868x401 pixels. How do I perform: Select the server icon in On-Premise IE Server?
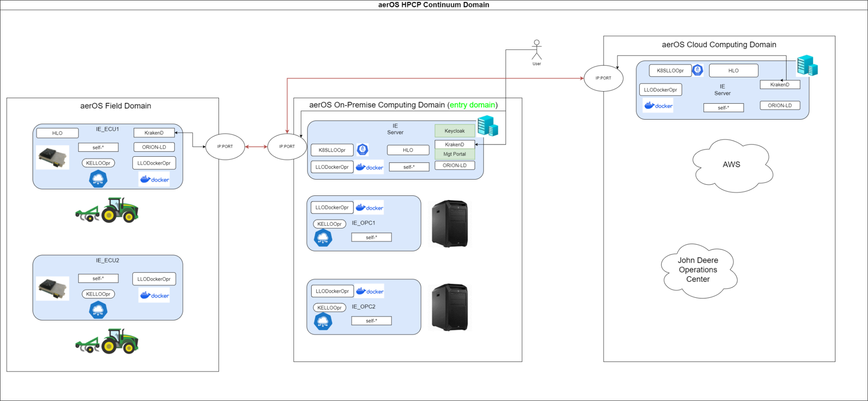point(487,126)
